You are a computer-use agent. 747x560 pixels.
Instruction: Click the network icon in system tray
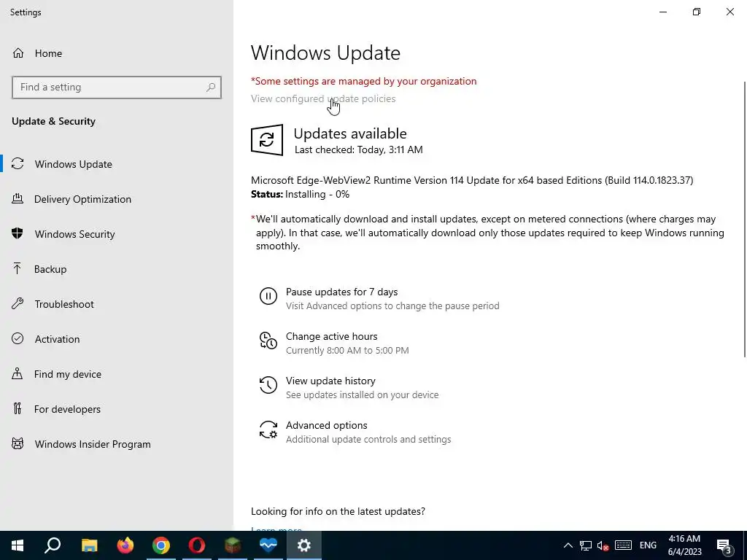(586, 545)
